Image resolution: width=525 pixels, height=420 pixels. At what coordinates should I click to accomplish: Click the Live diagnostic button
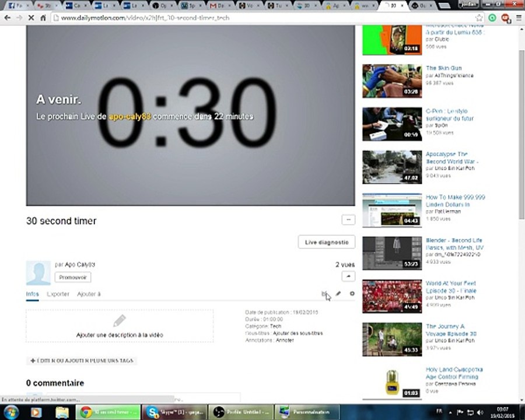pyautogui.click(x=327, y=242)
